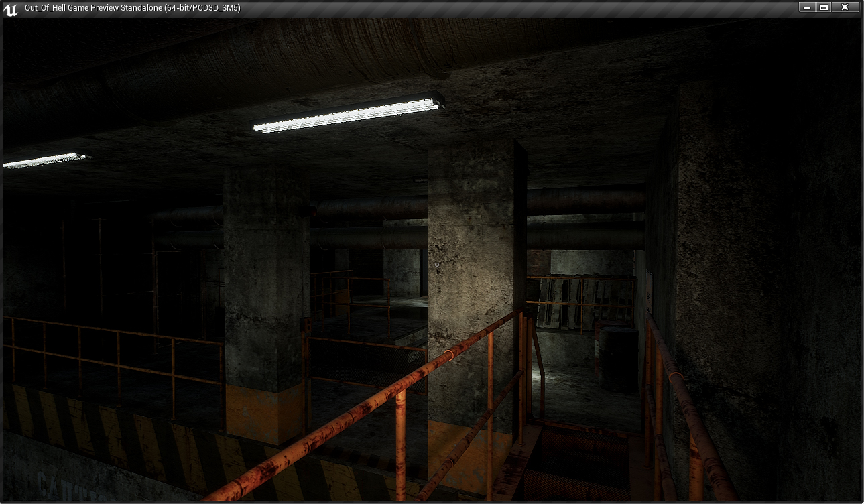
Task: Close the Out_Of_Hell preview window
Action: click(x=845, y=7)
